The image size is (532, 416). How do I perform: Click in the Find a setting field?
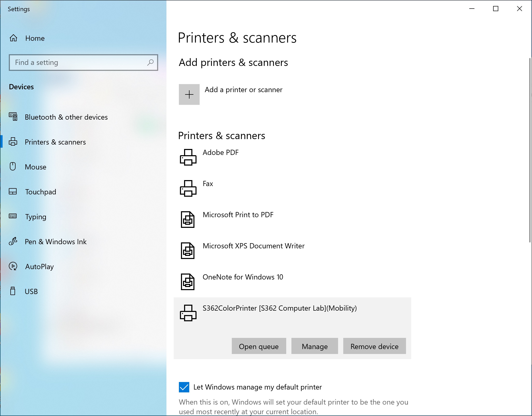[x=83, y=62]
